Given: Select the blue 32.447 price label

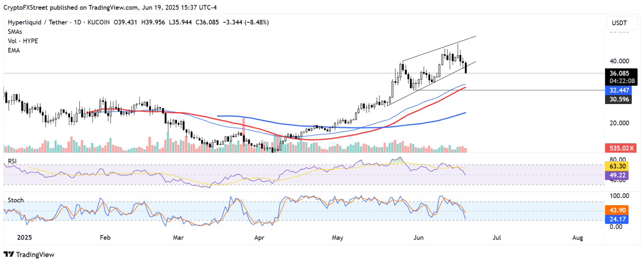Looking at the screenshot, I should coord(619,90).
